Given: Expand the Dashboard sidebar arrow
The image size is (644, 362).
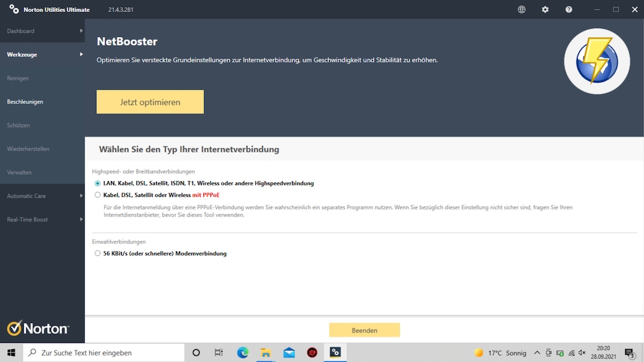Looking at the screenshot, I should (x=81, y=31).
